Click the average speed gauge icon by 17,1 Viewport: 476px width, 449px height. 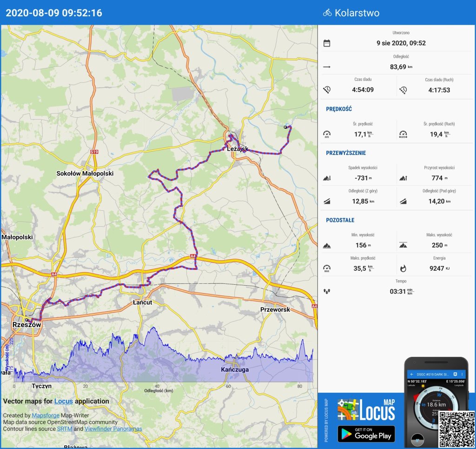point(327,134)
